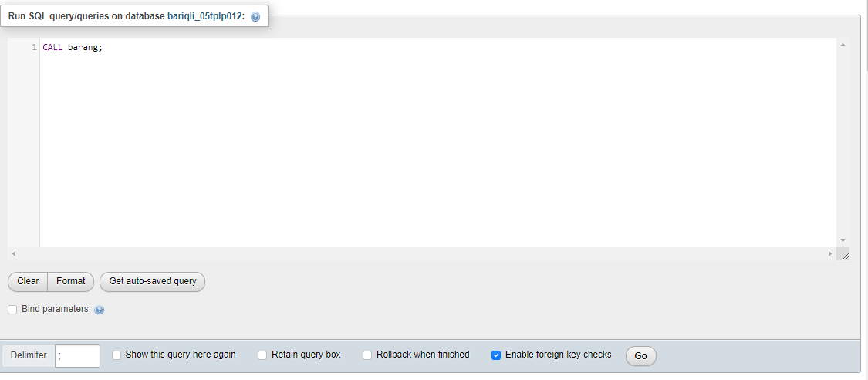Tick Retain query box
The width and height of the screenshot is (868, 380).
point(262,355)
